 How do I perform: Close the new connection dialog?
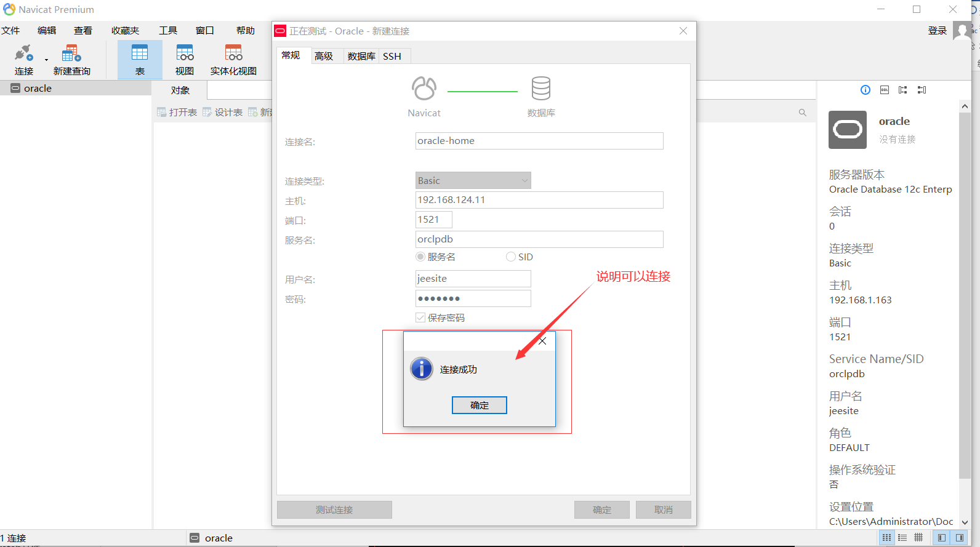pyautogui.click(x=683, y=31)
